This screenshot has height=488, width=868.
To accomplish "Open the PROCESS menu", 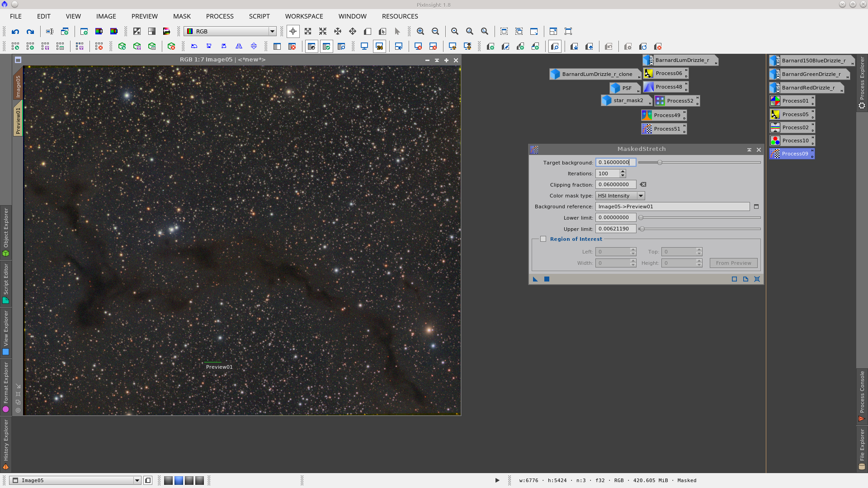I will pyautogui.click(x=220, y=16).
